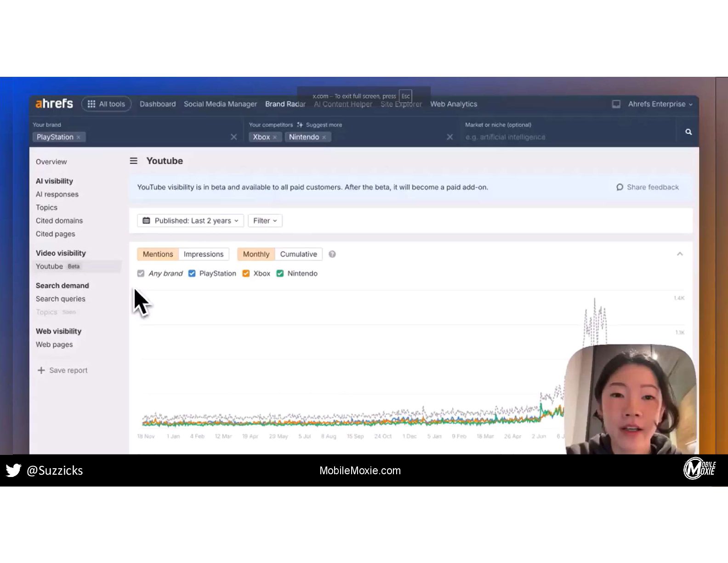This screenshot has width=728, height=563.
Task: Click the MobileMoxie logo
Action: [x=700, y=469]
